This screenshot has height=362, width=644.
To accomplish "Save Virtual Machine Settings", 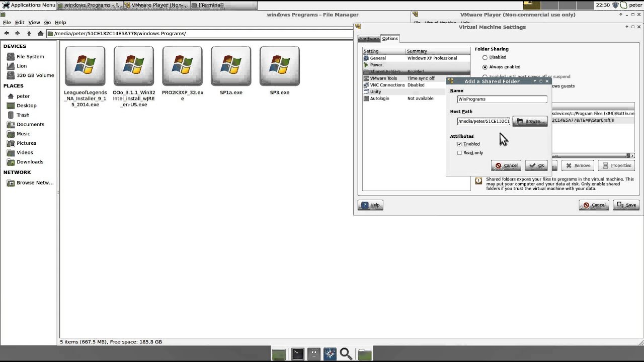I will point(626,205).
